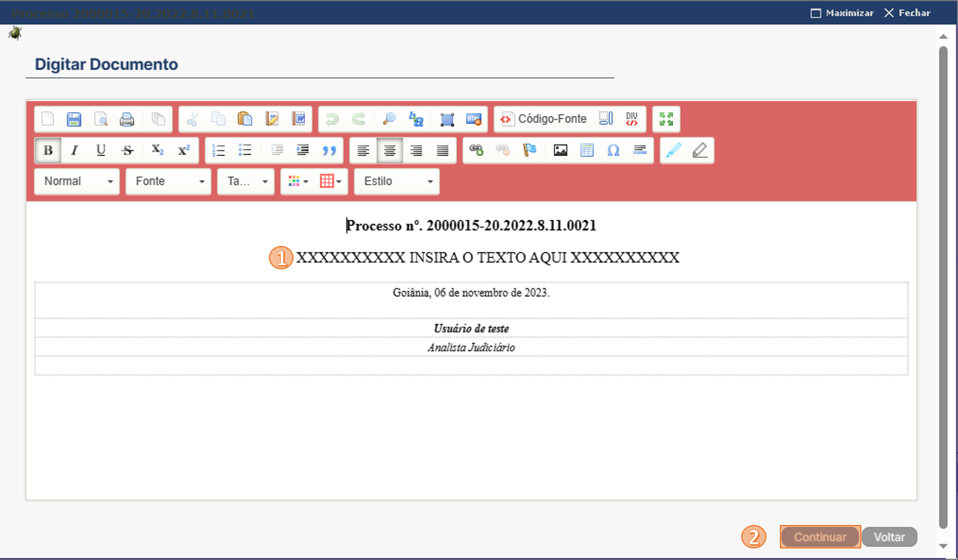Viewport: 958px width, 560px height.
Task: Click the New Page blank document icon
Action: click(48, 119)
